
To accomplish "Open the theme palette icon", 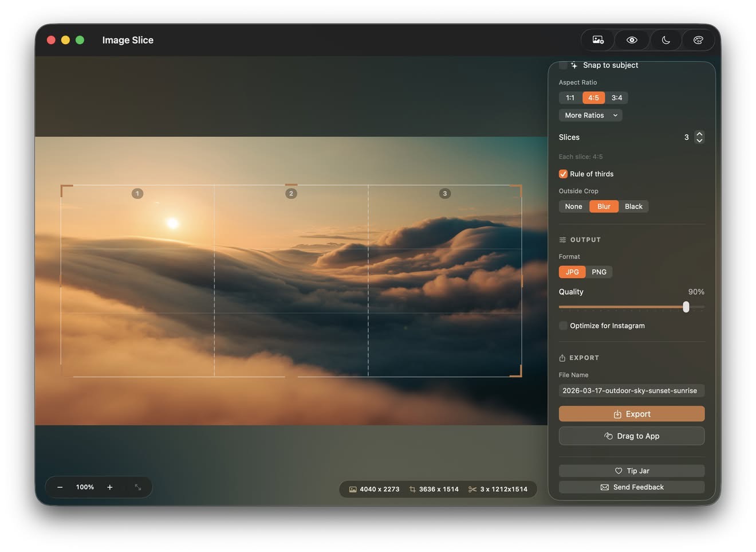I will [x=698, y=40].
